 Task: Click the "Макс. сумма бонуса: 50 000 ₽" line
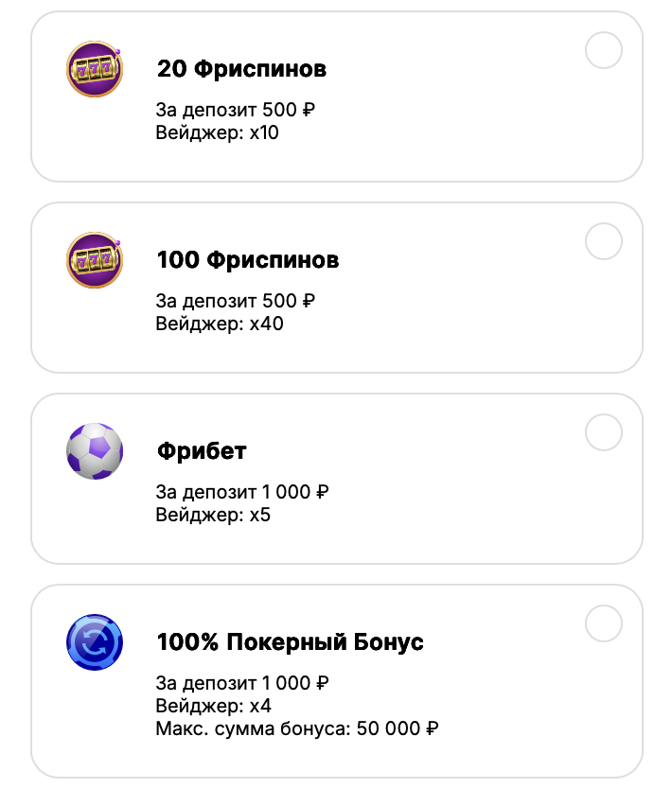pos(296,728)
